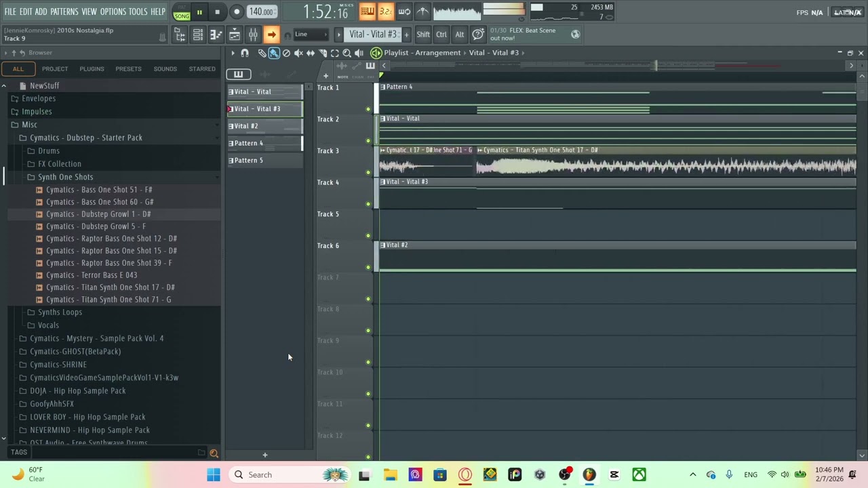Open Windows Start menu

coord(214,475)
